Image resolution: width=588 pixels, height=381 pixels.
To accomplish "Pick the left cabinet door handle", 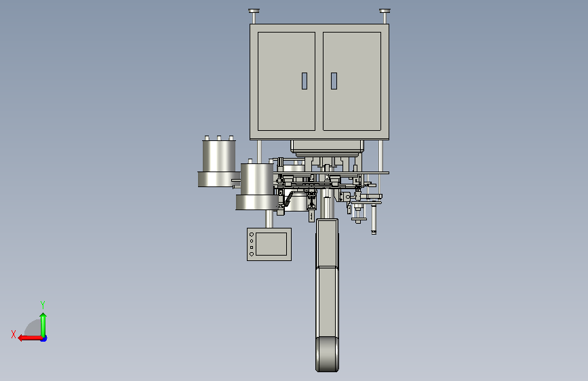I will click(x=305, y=81).
